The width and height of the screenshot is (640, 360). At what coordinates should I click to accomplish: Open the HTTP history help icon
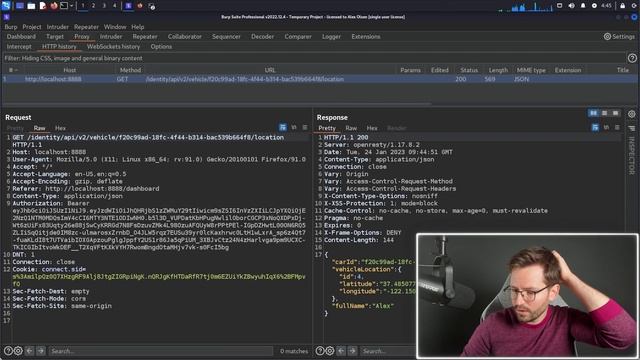(632, 58)
